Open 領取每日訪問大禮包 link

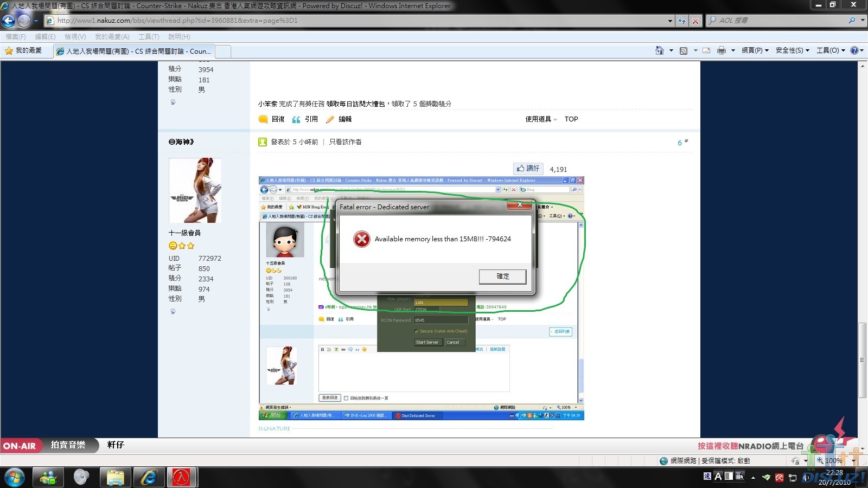click(356, 104)
